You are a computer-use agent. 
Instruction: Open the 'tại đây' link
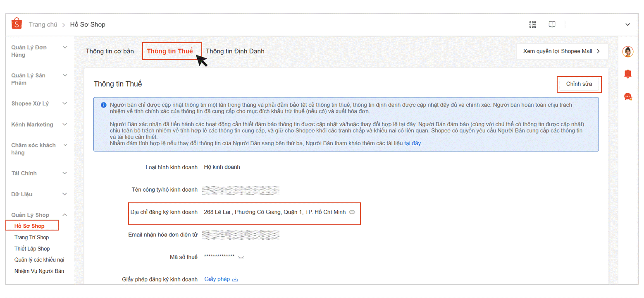click(412, 144)
